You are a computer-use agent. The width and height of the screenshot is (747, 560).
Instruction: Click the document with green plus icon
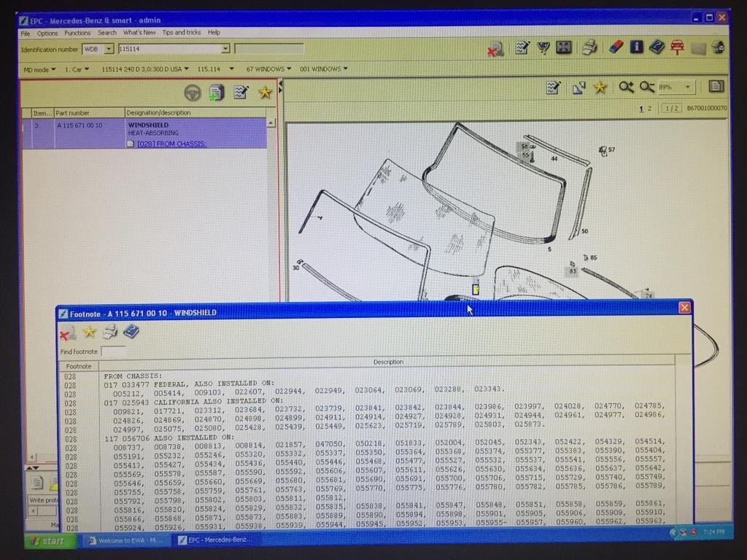pyautogui.click(x=217, y=93)
